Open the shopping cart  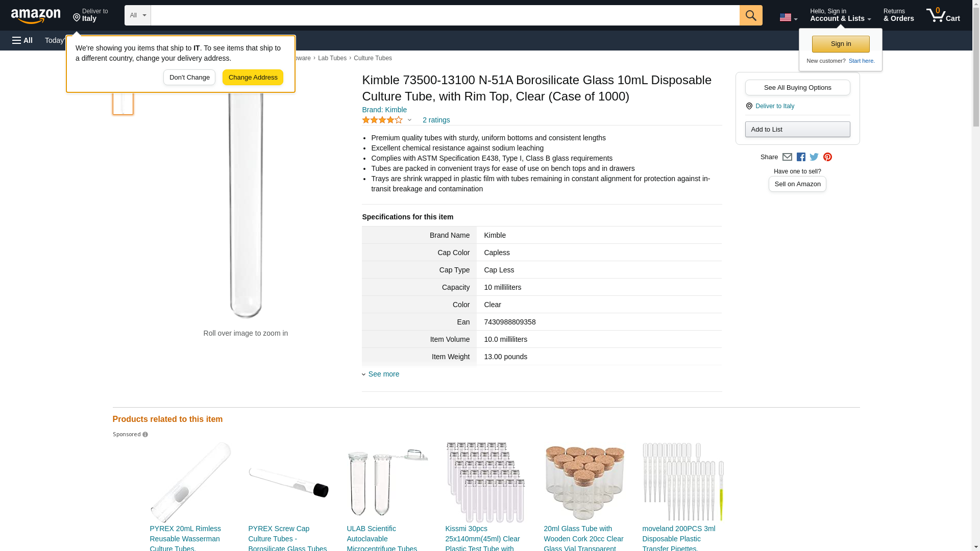click(x=943, y=15)
